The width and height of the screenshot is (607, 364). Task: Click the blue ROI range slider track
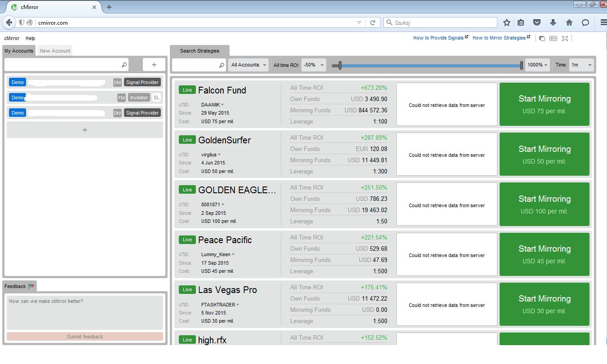[x=431, y=66]
